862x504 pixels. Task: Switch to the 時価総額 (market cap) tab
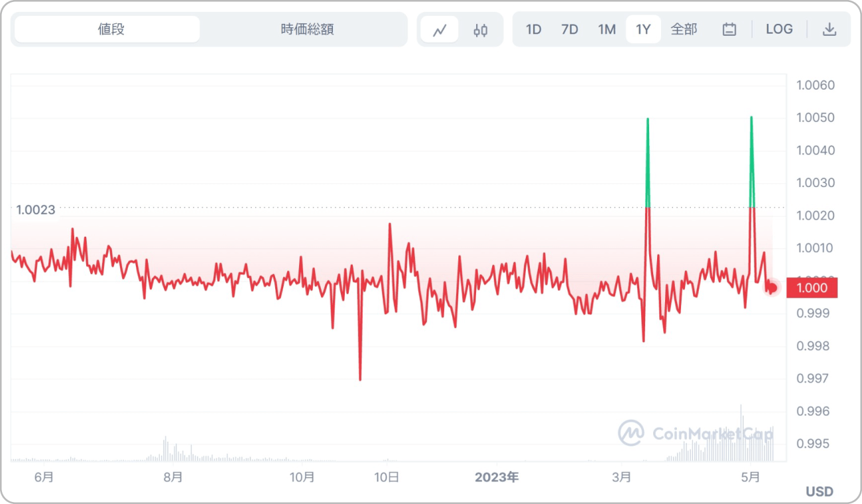307,29
